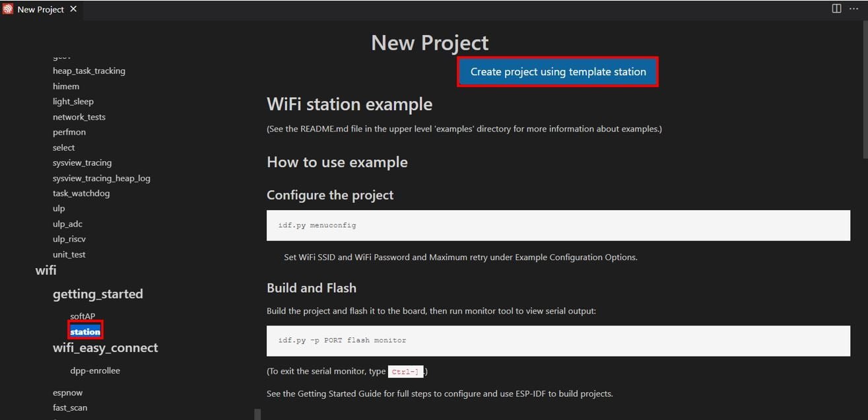Select the espnow example
The image size is (868, 420).
click(67, 392)
